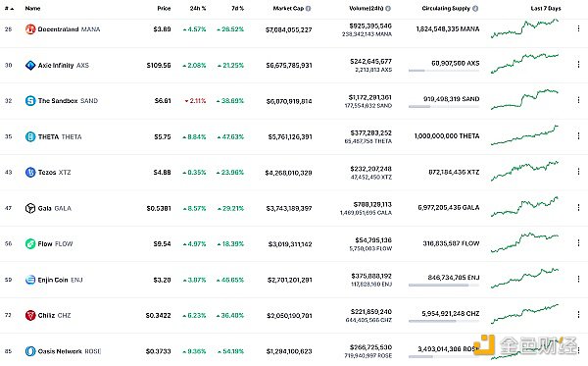Open the three-dot menu for Flow row
Screen dimensions: 588x366
click(x=578, y=243)
